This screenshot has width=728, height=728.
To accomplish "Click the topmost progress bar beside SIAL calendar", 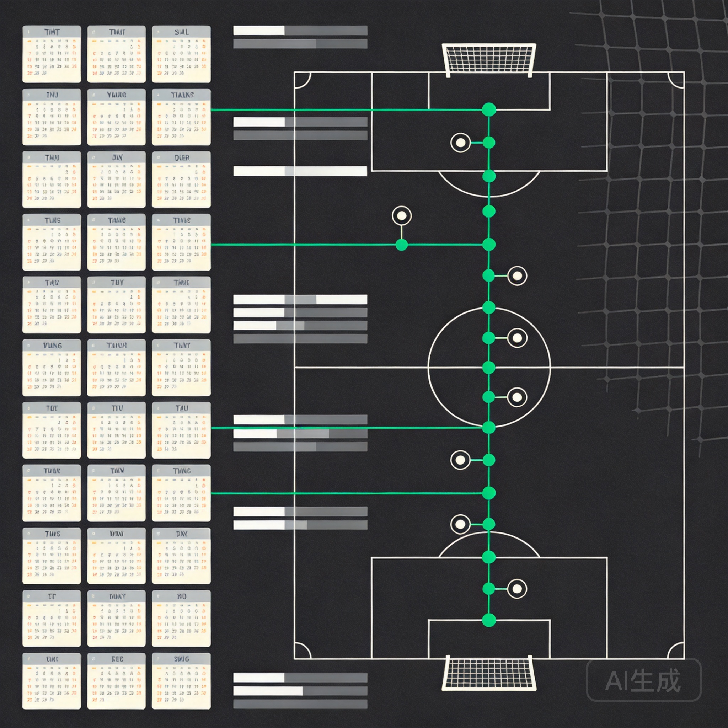I will [x=300, y=31].
